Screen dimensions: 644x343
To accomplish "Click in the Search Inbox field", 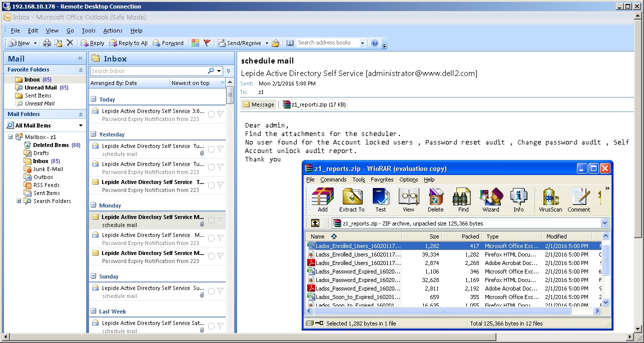I will tap(148, 71).
